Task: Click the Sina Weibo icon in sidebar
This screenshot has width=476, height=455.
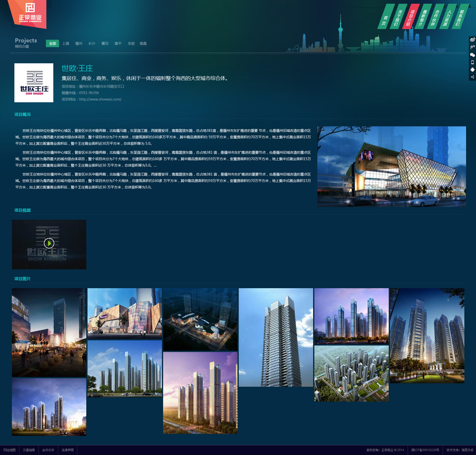Action: (472, 40)
